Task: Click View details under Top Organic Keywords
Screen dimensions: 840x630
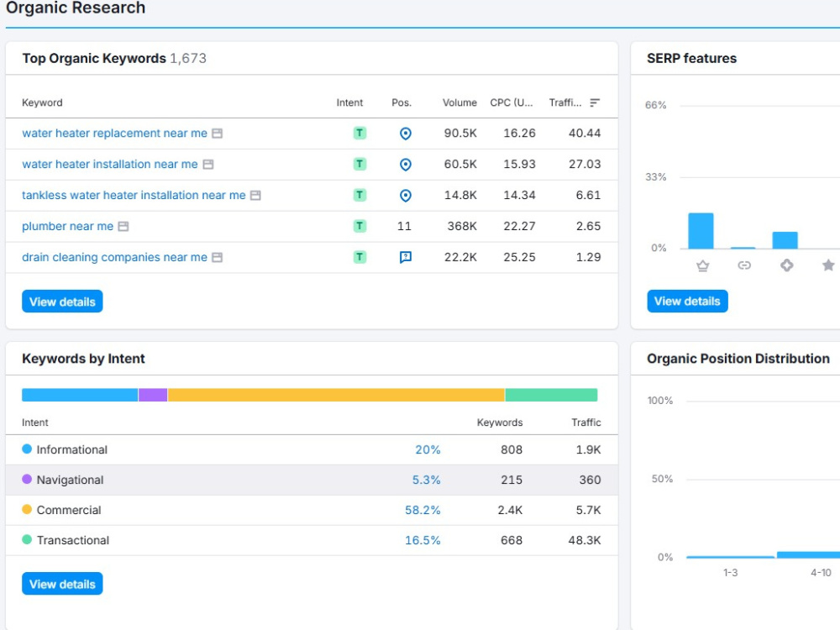Action: tap(62, 302)
